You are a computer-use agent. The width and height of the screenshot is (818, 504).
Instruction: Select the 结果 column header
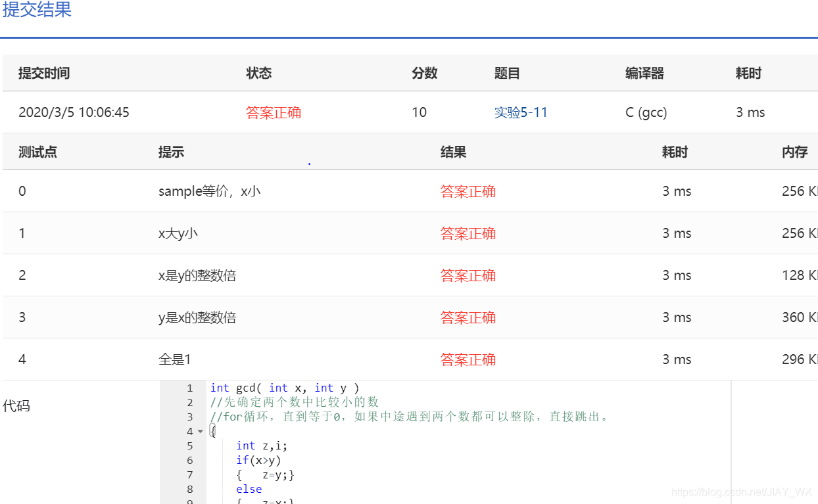(454, 152)
